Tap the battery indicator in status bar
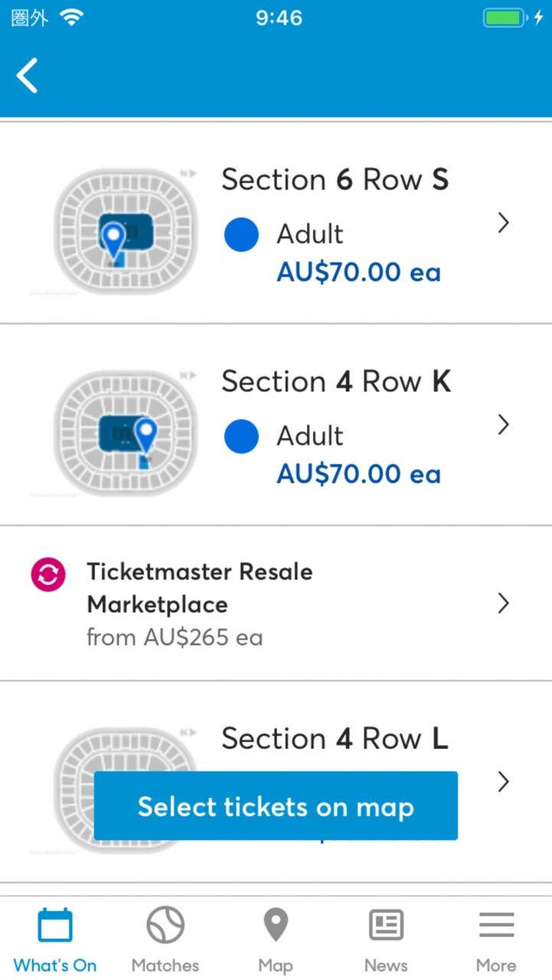Image resolution: width=552 pixels, height=980 pixels. point(504,18)
